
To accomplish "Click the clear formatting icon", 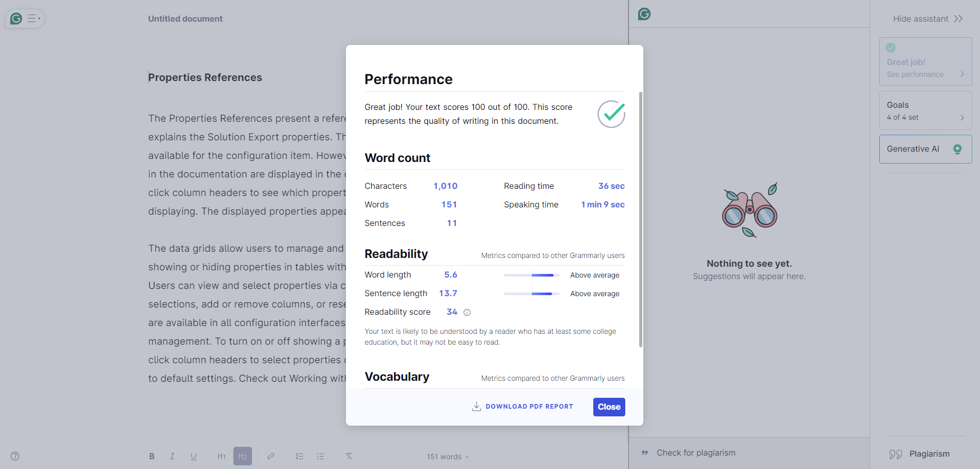I will pos(349,456).
